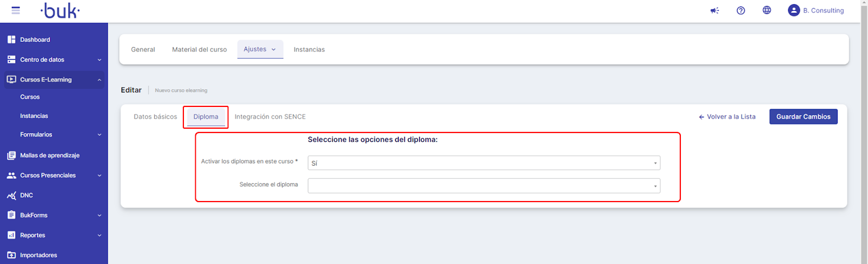Click the B. Consulting user avatar

coord(794,10)
